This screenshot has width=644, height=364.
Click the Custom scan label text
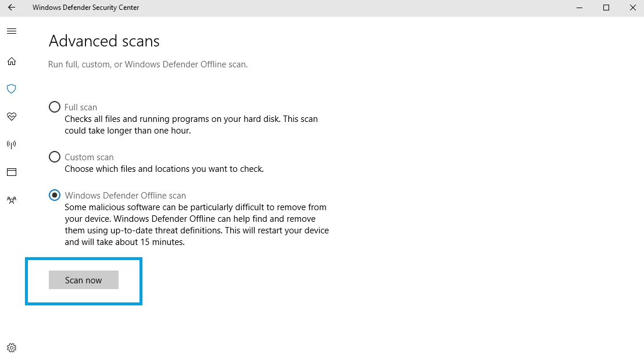tap(89, 157)
